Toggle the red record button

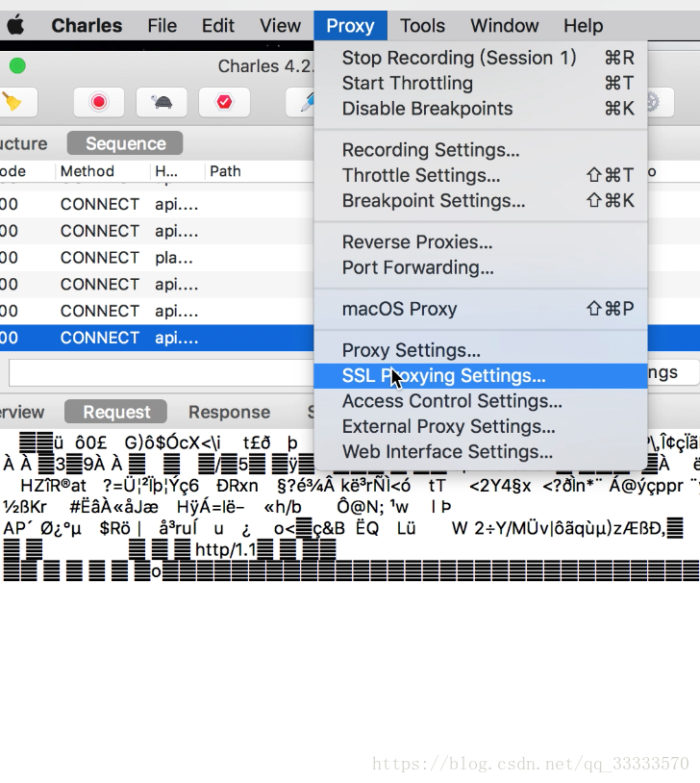click(x=99, y=102)
